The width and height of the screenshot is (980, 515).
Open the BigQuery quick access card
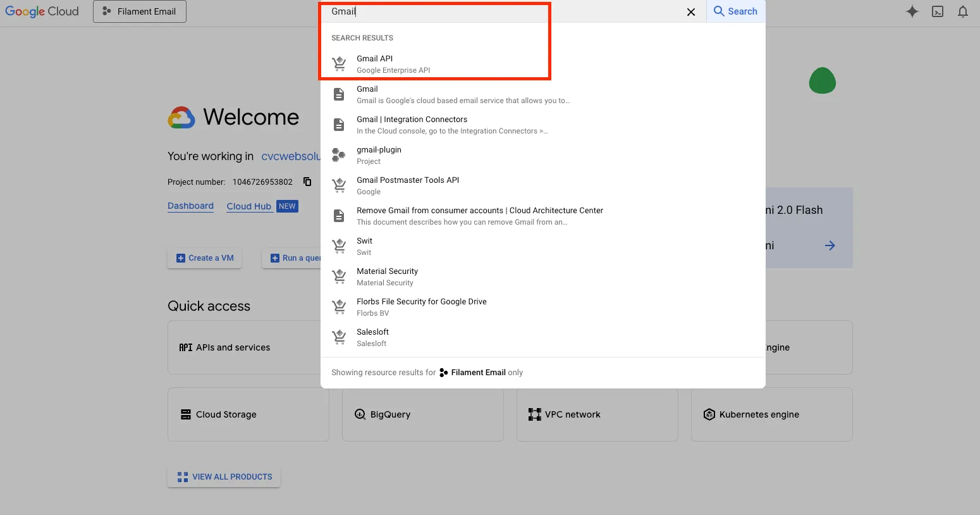tap(422, 414)
